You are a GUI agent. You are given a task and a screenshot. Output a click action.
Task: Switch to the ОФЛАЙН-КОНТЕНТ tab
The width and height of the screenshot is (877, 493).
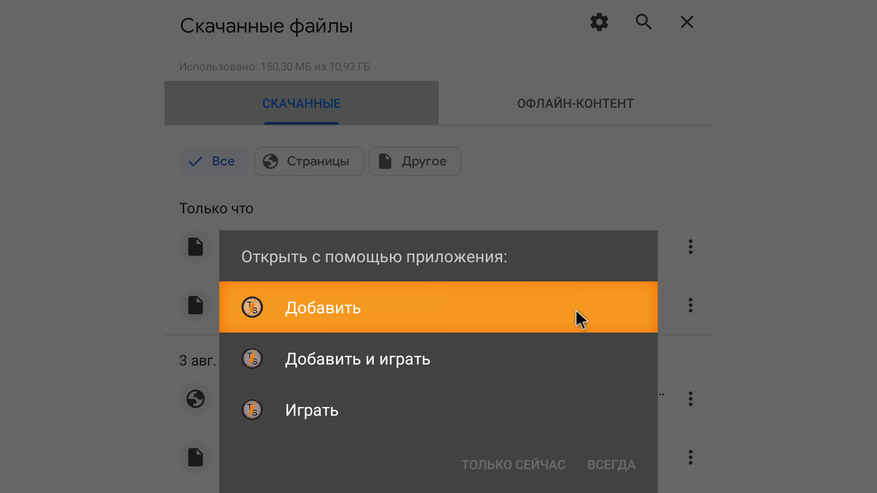(575, 104)
